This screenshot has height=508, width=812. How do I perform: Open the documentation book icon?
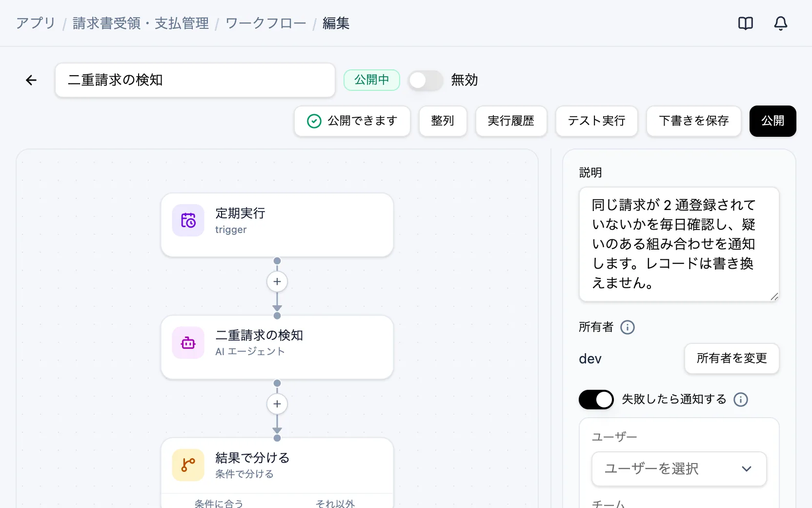tap(746, 23)
